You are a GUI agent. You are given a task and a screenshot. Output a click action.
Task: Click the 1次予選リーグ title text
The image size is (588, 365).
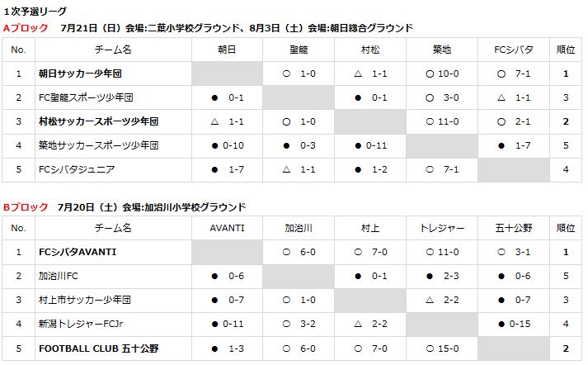[x=35, y=12]
